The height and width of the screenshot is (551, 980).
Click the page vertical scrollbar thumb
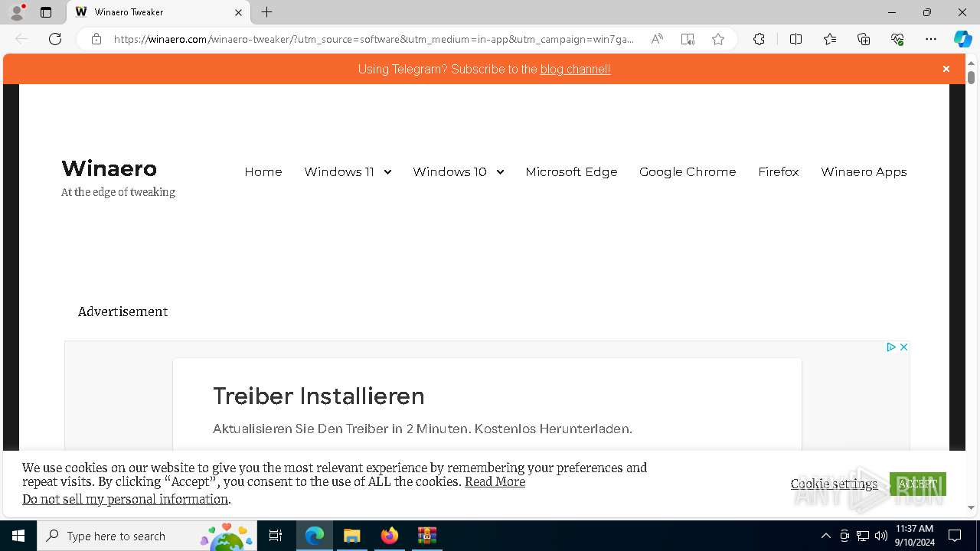click(x=971, y=77)
